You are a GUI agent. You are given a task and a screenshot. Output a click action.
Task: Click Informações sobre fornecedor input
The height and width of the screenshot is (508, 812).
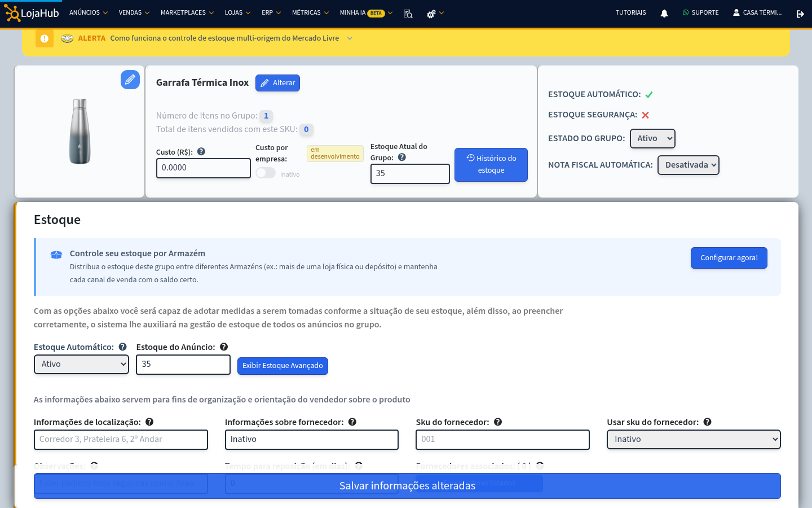tap(312, 440)
